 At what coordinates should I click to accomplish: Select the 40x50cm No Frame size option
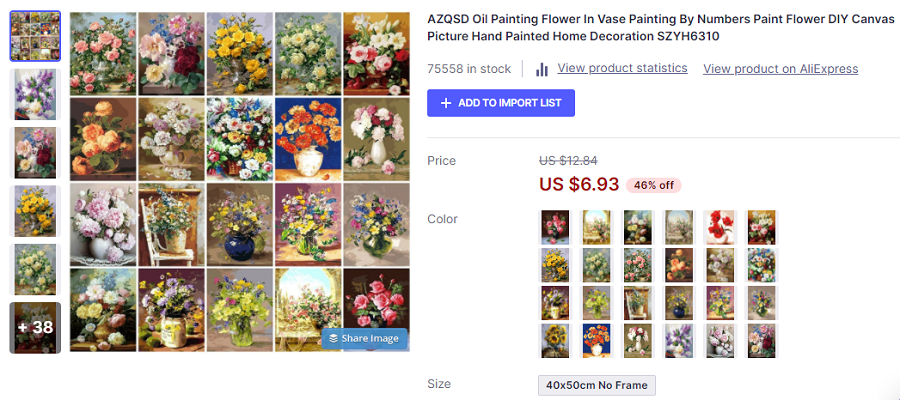coord(597,385)
